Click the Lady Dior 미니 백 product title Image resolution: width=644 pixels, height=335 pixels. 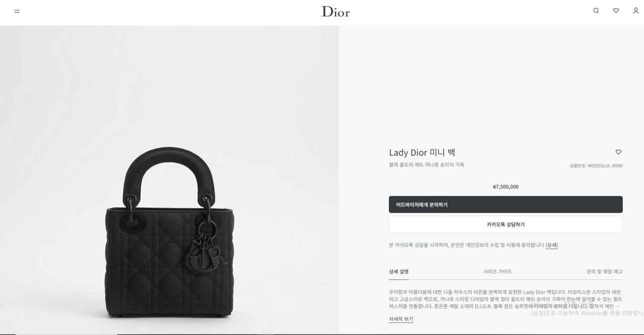pyautogui.click(x=422, y=152)
